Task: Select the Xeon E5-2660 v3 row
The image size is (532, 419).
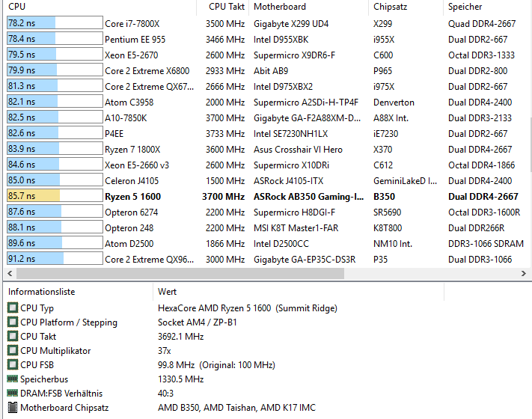Action: (268, 165)
